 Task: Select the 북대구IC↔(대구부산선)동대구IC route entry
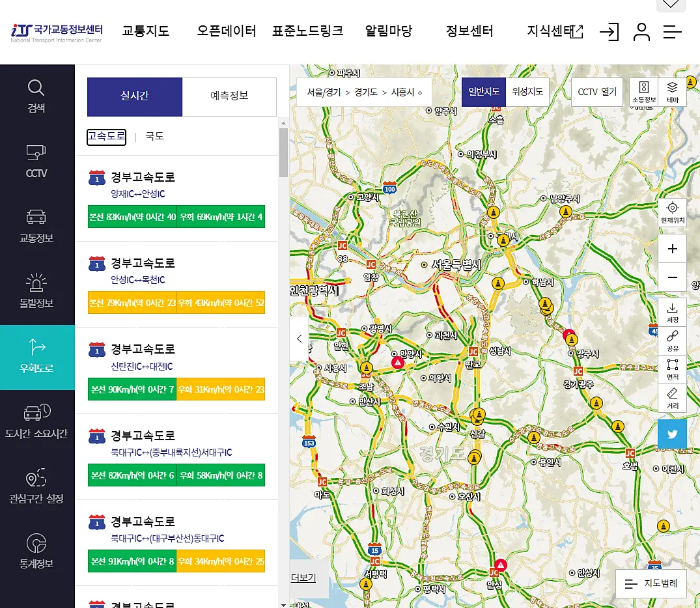tap(177, 543)
